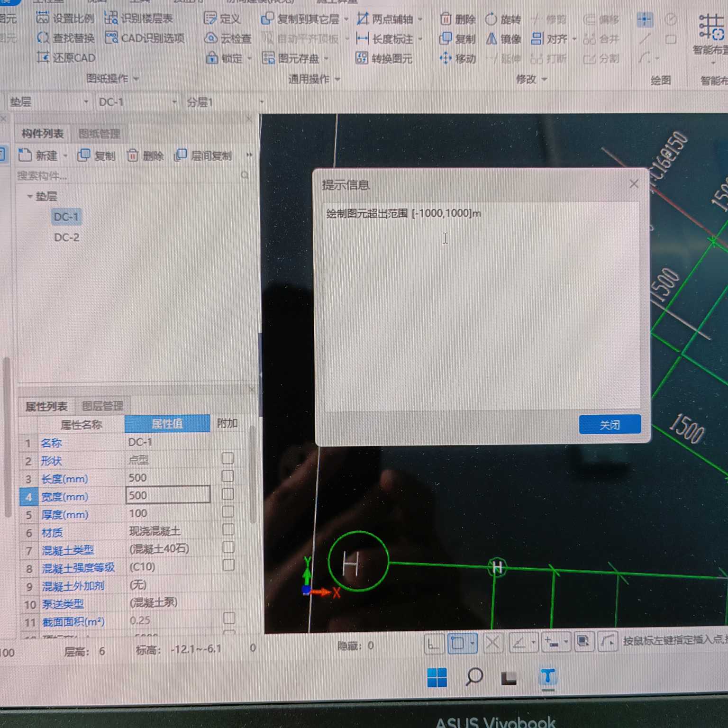The height and width of the screenshot is (728, 728).
Task: Toggle the 形状 row 附加 checkbox
Action: (x=228, y=458)
